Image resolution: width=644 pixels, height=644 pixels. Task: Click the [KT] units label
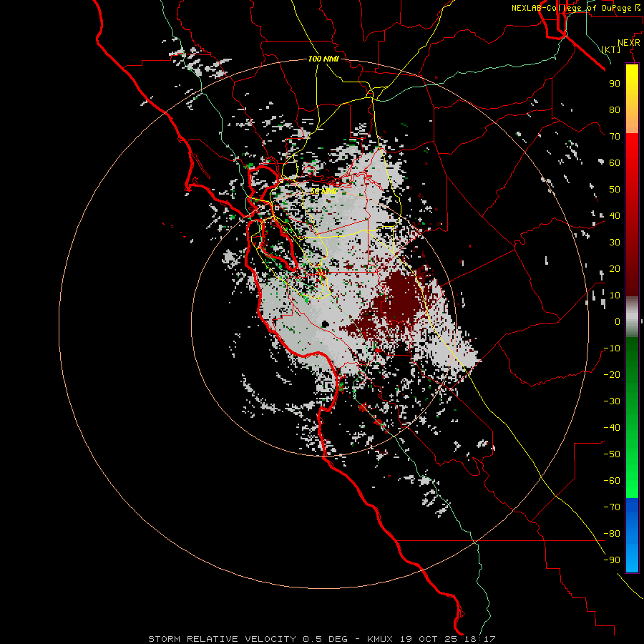point(610,49)
